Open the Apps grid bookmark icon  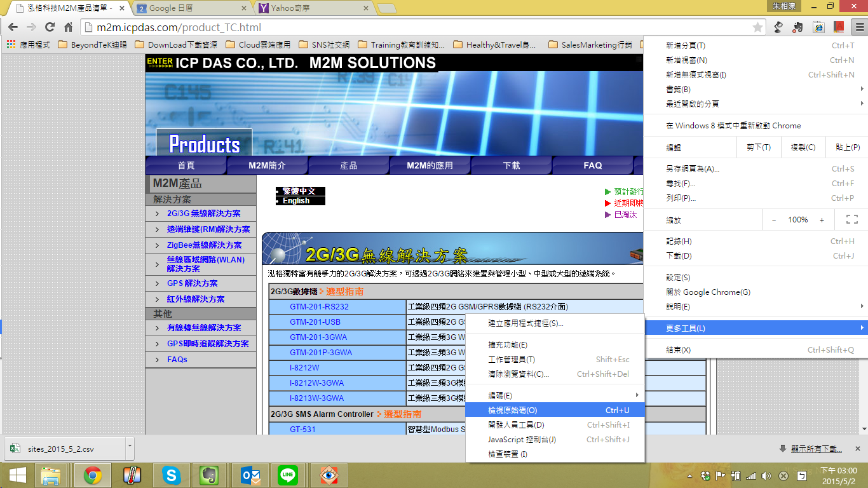click(x=11, y=44)
